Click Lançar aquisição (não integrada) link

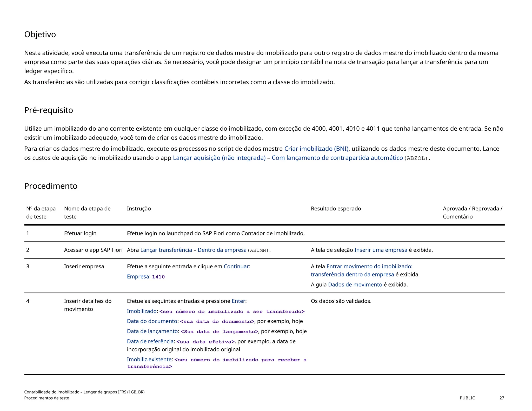point(219,158)
